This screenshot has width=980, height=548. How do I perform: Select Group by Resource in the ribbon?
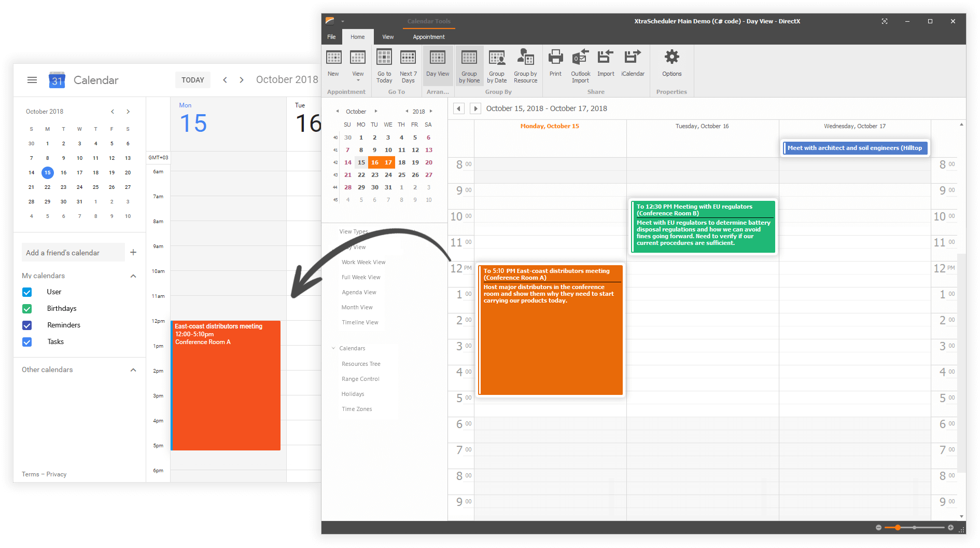pos(525,66)
